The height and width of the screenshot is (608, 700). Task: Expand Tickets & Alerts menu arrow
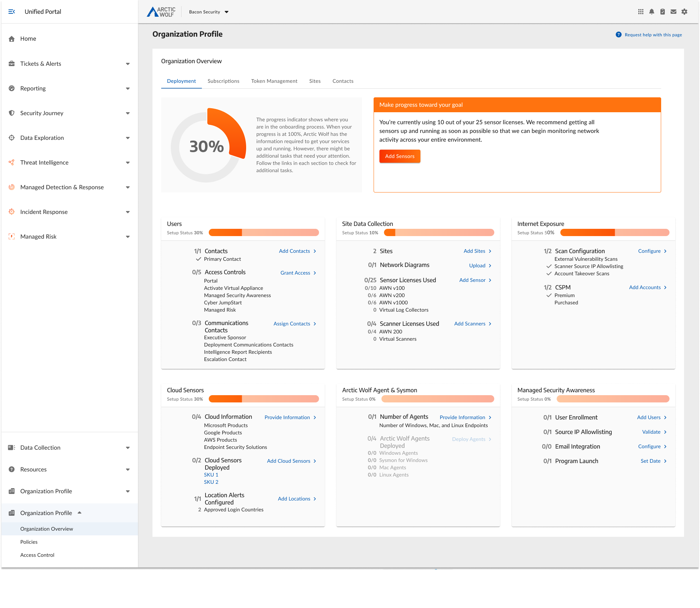point(128,64)
